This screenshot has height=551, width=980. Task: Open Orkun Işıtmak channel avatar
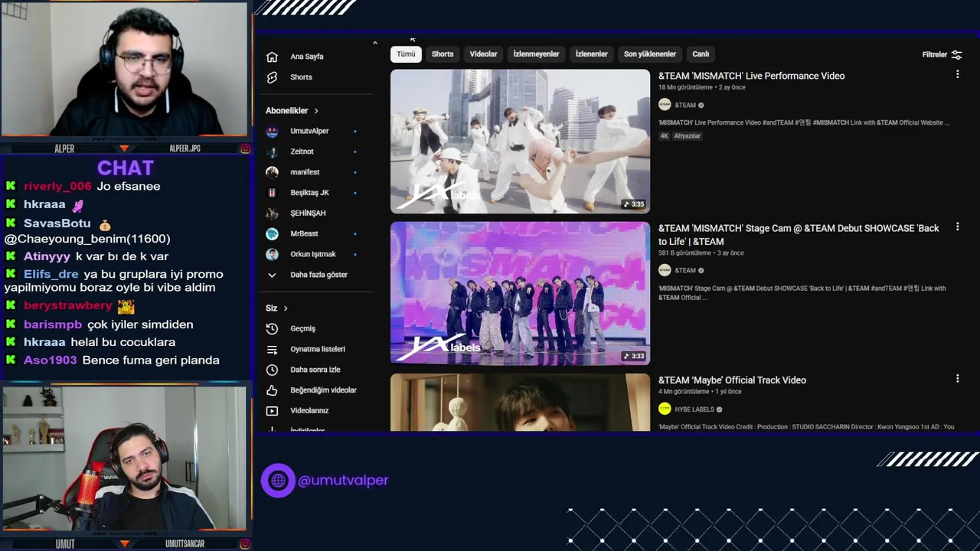tap(272, 254)
